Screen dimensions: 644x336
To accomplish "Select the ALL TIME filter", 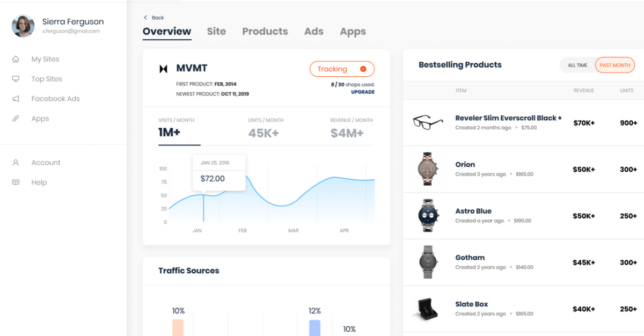I will click(577, 65).
